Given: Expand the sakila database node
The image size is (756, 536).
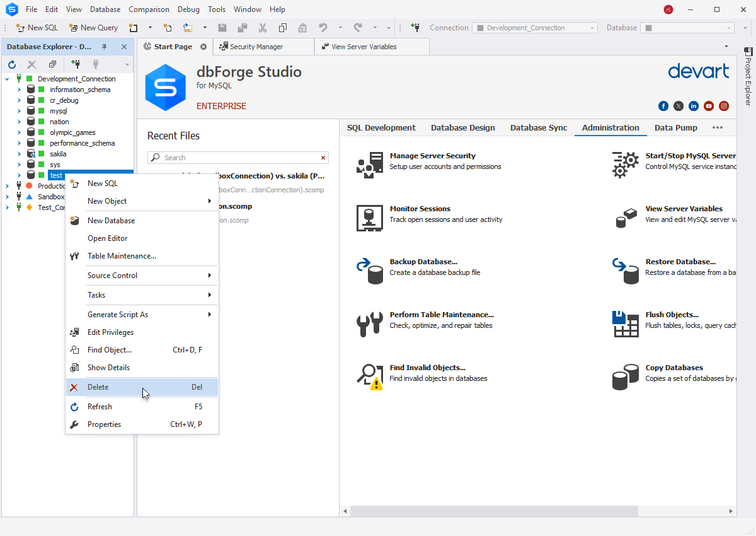Looking at the screenshot, I should click(19, 154).
